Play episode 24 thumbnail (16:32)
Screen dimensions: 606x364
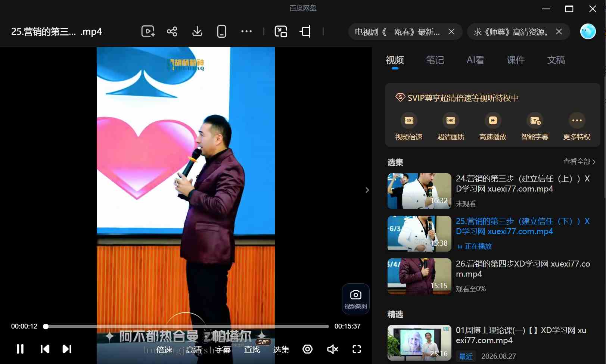coord(419,191)
